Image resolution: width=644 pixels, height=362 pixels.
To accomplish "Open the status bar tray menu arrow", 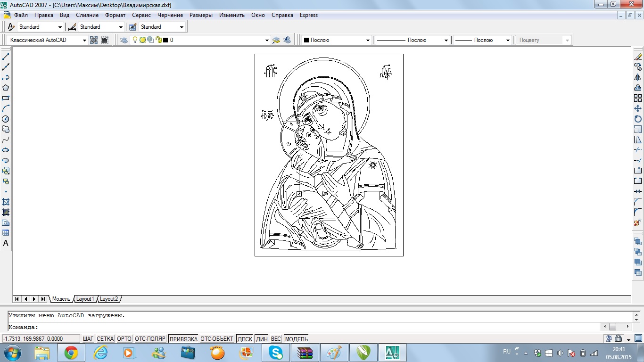I will pos(628,339).
